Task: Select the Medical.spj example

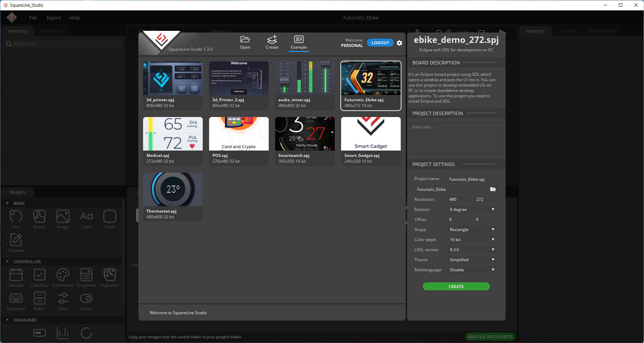Action: (x=173, y=141)
